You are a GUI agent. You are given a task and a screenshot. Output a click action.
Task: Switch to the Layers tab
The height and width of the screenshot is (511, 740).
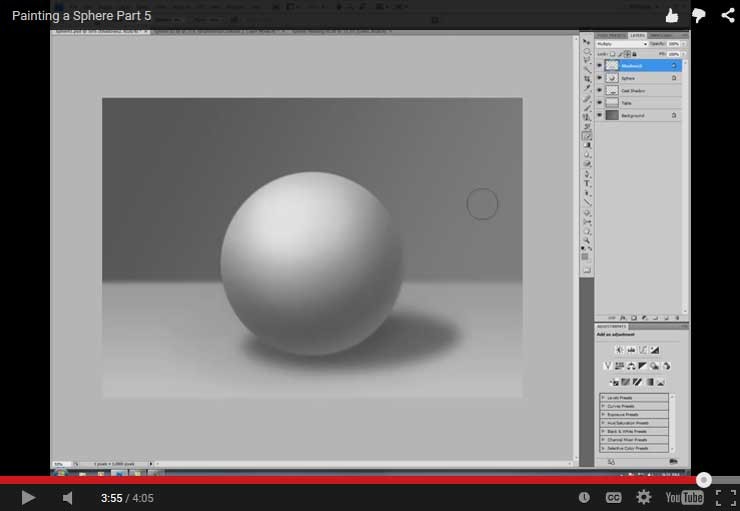637,35
